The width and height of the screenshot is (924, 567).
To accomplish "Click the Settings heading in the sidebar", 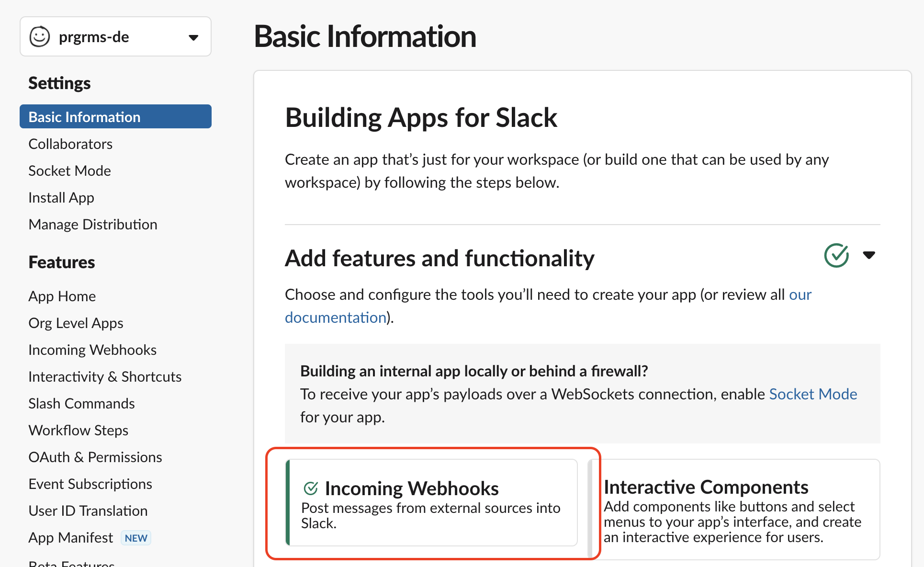I will [59, 83].
